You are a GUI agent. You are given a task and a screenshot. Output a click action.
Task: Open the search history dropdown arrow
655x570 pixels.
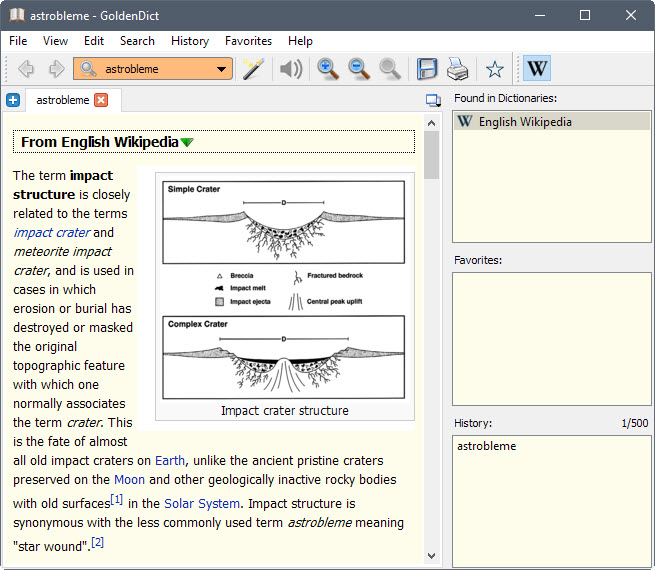[221, 69]
